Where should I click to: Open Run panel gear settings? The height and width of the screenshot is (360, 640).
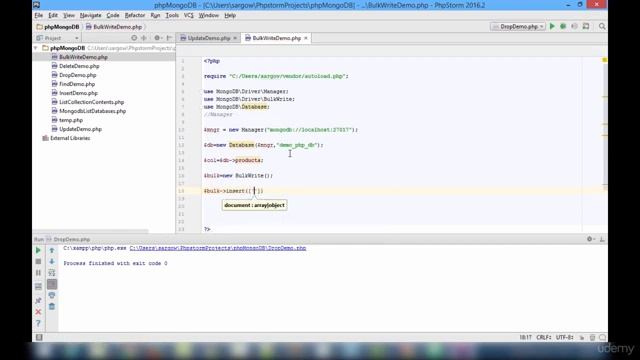(x=590, y=239)
